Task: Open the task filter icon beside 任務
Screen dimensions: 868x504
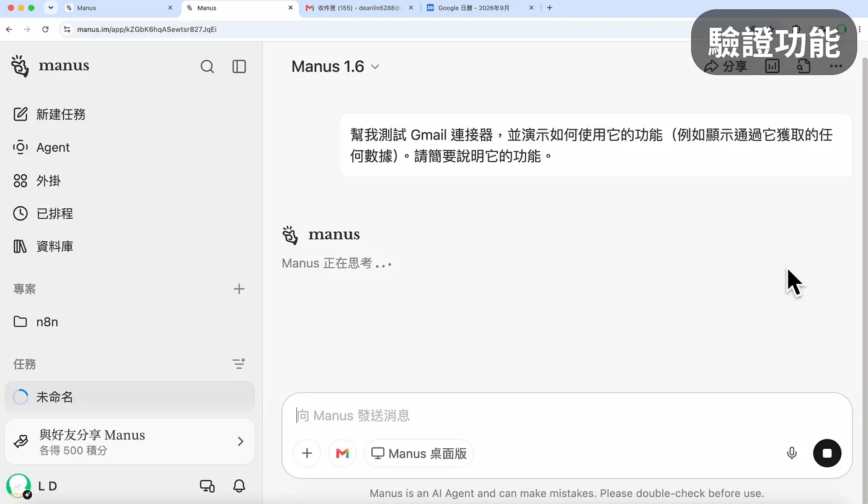Action: pos(239,364)
